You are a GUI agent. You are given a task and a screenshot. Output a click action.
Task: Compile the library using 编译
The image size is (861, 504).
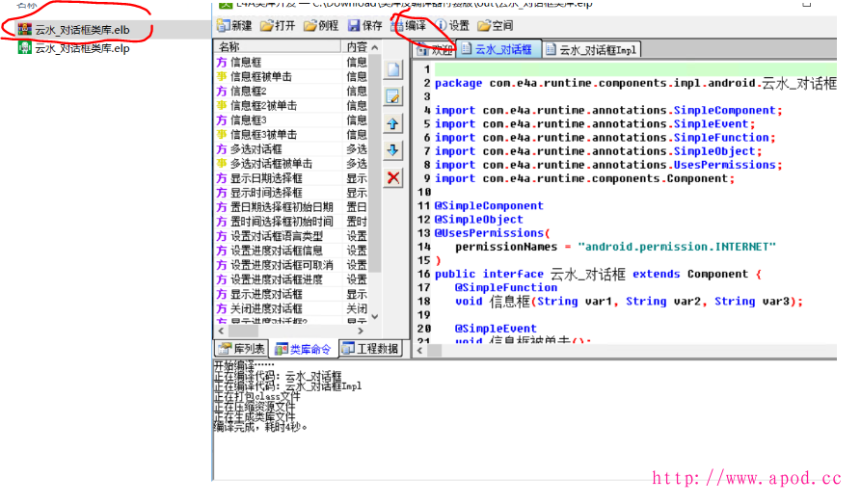409,25
